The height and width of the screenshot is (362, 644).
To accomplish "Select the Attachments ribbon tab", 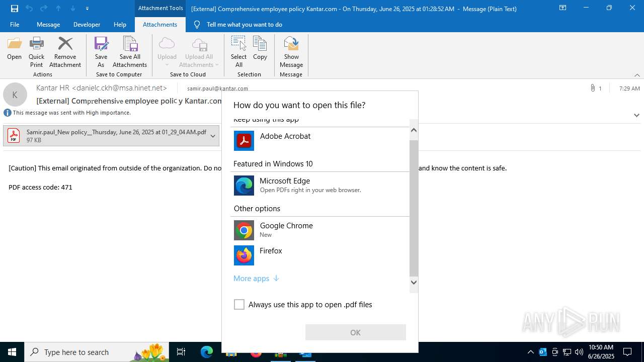I will tap(160, 24).
